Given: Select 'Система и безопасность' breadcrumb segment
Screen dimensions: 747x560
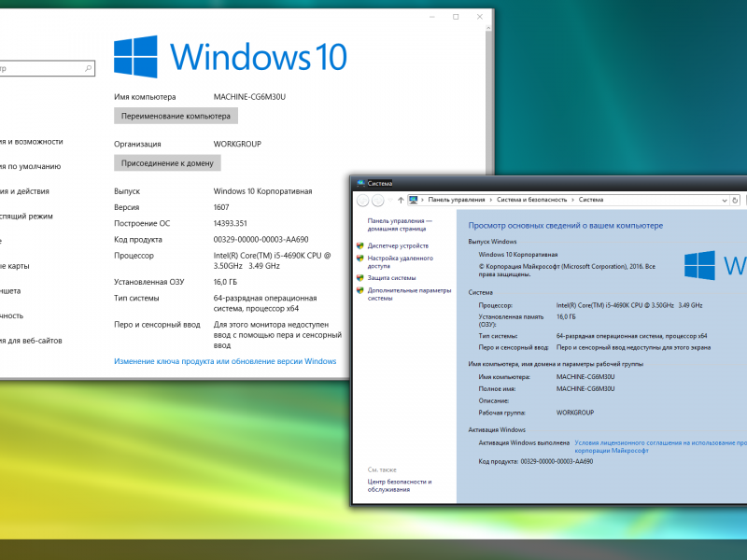Looking at the screenshot, I should point(531,200).
